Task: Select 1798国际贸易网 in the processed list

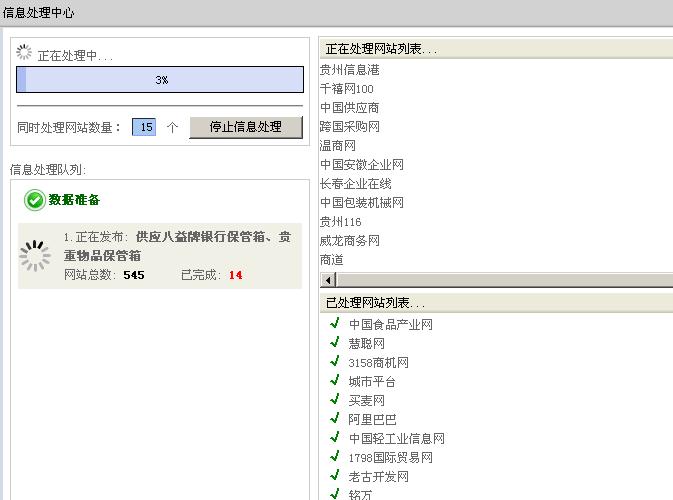Action: coord(391,457)
